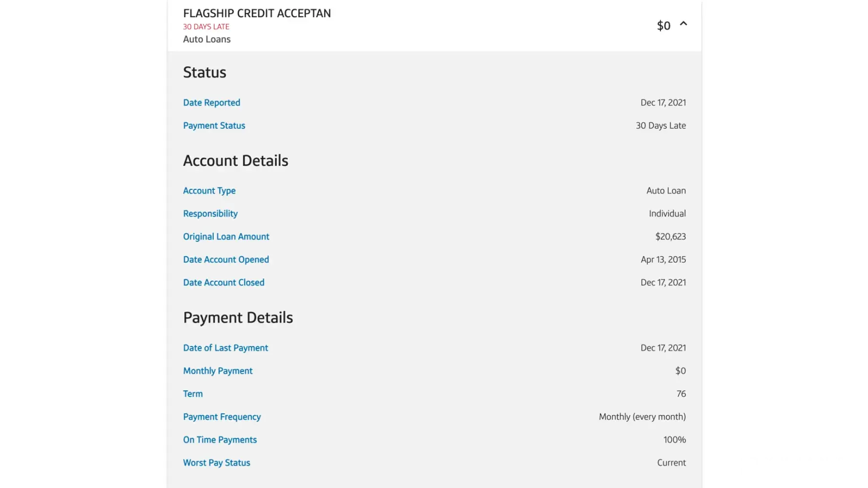Open the Date of Last Payment link
Screen dimensions: 868x488
point(225,348)
